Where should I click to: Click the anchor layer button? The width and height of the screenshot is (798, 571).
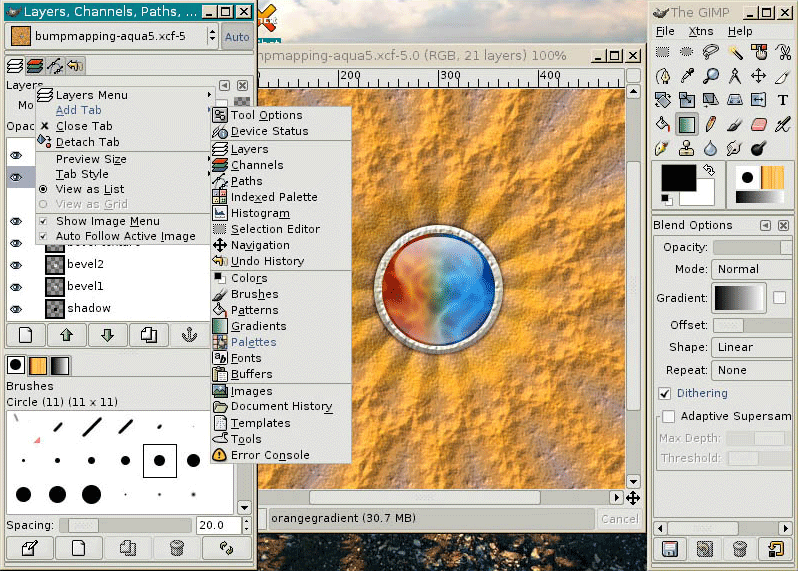pos(189,336)
